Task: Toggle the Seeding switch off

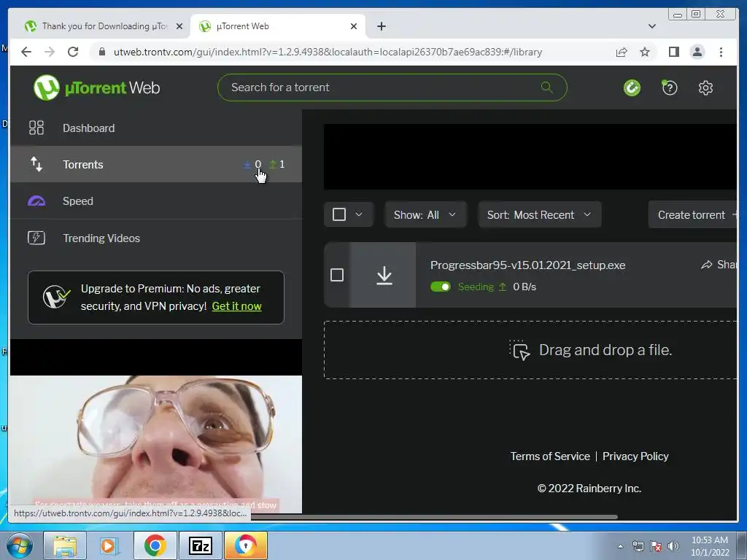Action: (440, 287)
